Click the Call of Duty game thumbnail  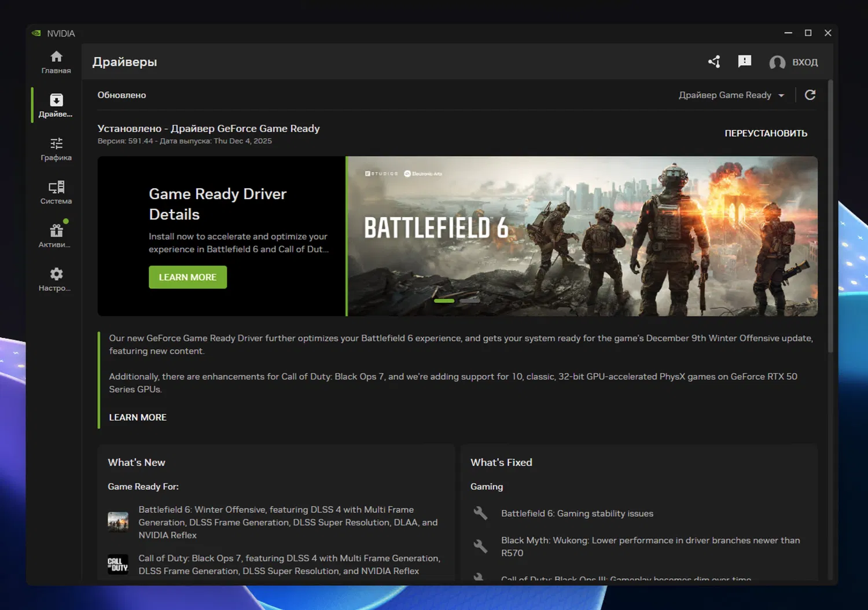pos(118,564)
